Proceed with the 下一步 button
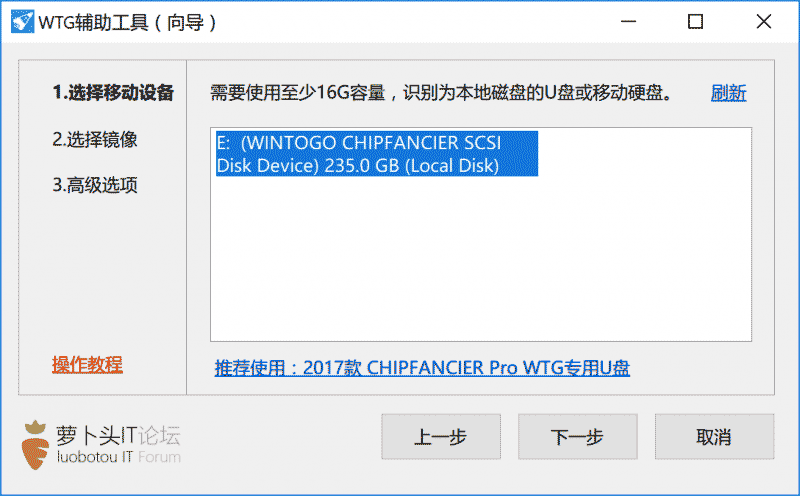 tap(577, 438)
